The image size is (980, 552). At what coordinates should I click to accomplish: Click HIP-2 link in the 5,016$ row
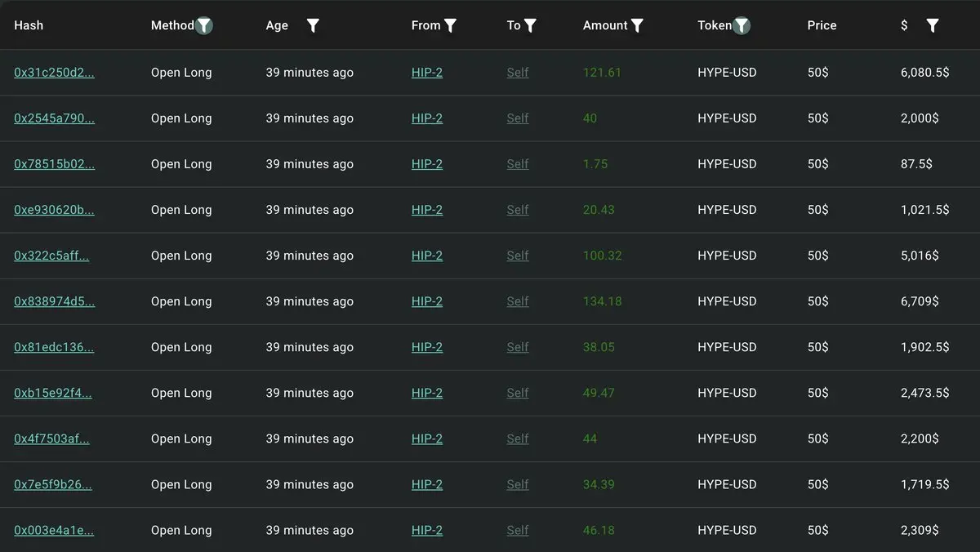[x=427, y=256]
